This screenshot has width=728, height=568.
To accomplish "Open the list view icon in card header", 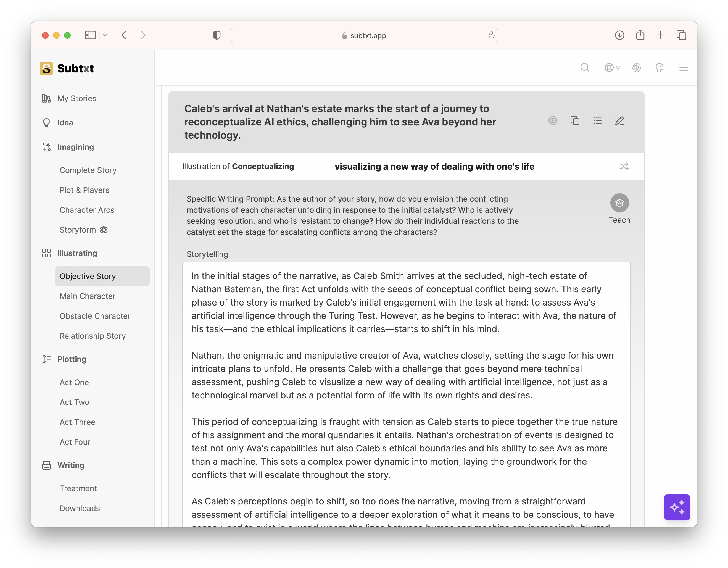I will pyautogui.click(x=597, y=121).
